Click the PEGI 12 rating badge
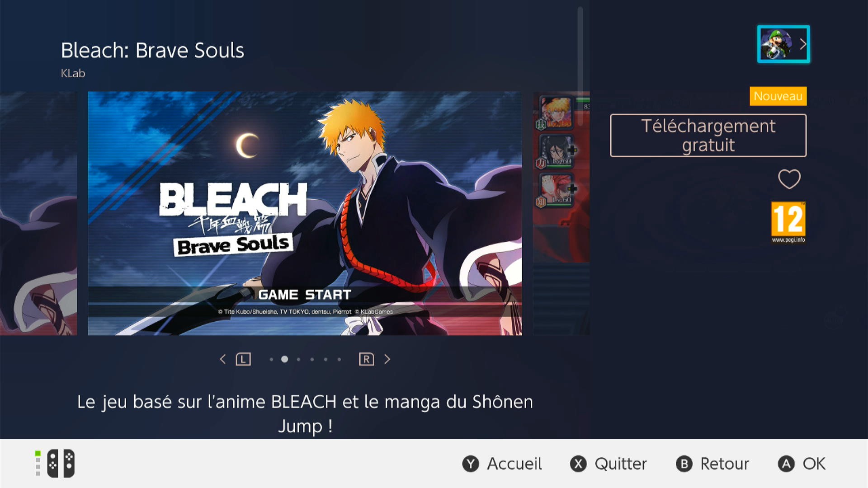Image resolution: width=868 pixels, height=488 pixels. 788,222
